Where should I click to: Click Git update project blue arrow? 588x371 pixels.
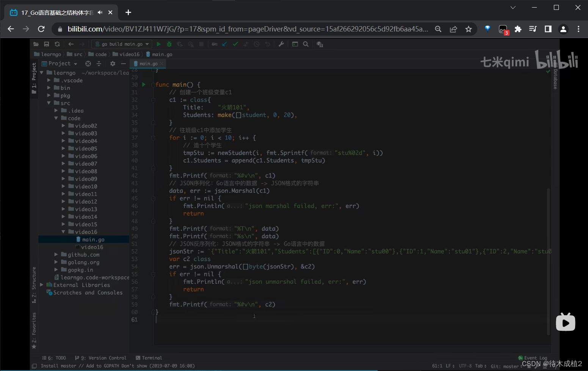coord(224,44)
